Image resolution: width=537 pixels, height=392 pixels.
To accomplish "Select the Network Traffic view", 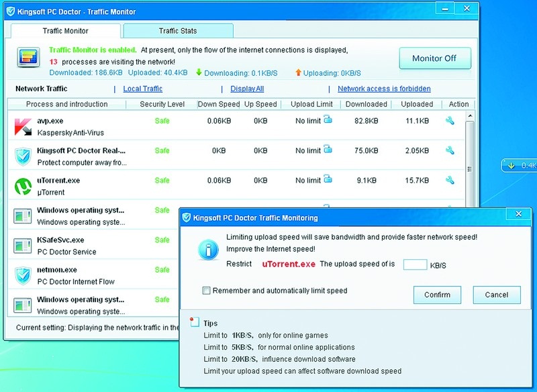I will tap(42, 89).
